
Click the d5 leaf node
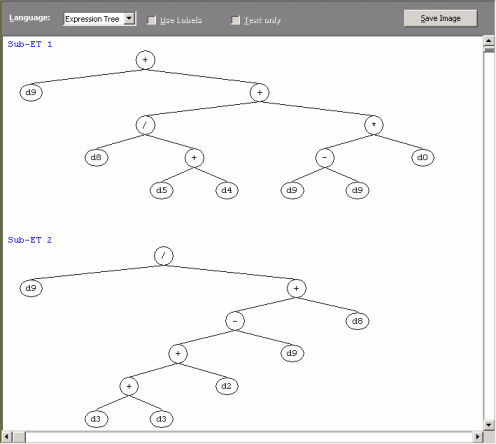coord(162,190)
